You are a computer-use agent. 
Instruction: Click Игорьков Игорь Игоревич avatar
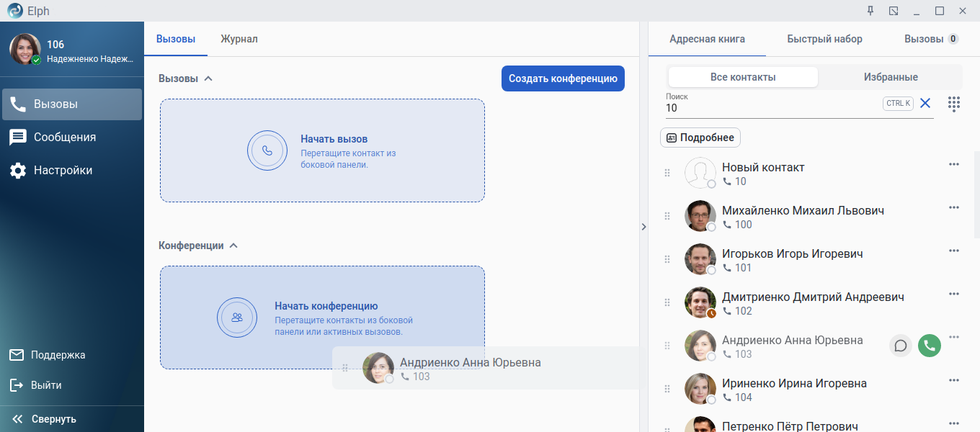pos(700,259)
